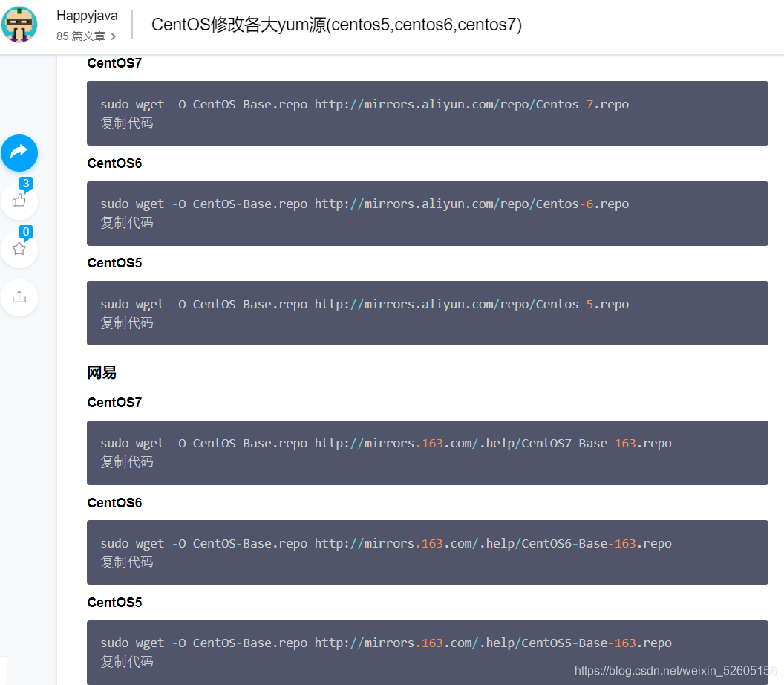This screenshot has width=784, height=685.
Task: Open the 85 篇文章 link
Action: pyautogui.click(x=81, y=36)
